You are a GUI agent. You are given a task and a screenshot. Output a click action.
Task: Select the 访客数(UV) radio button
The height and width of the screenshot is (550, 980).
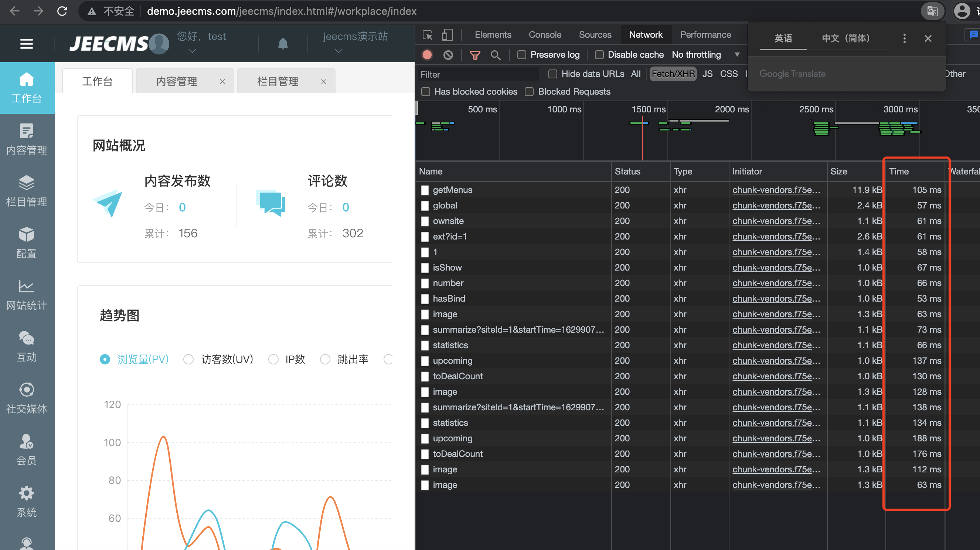click(x=188, y=359)
